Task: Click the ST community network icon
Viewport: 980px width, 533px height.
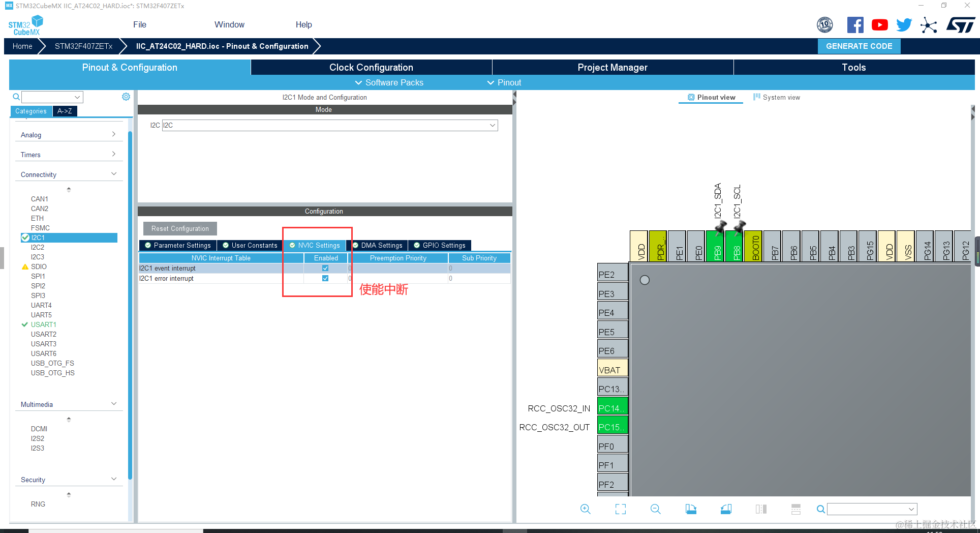Action: [x=929, y=25]
